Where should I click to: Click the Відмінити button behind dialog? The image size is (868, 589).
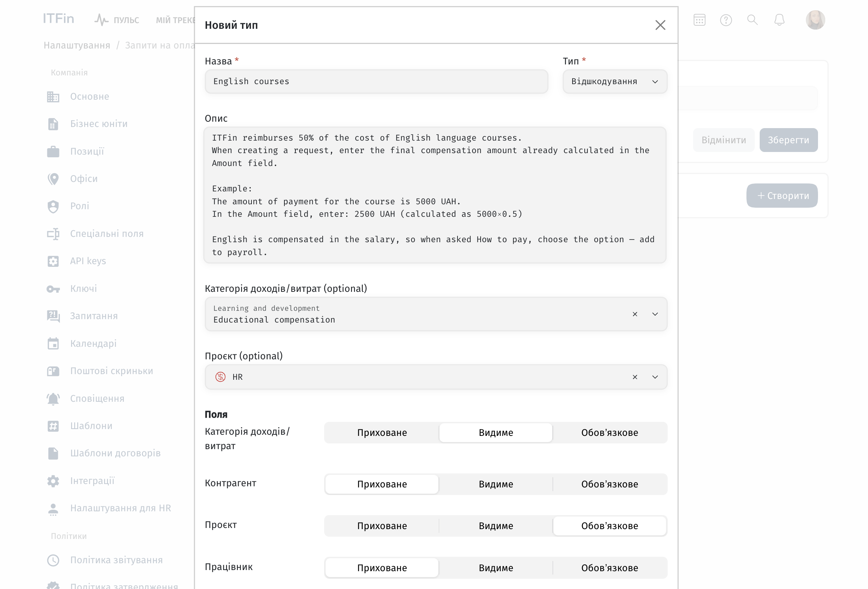click(x=724, y=140)
